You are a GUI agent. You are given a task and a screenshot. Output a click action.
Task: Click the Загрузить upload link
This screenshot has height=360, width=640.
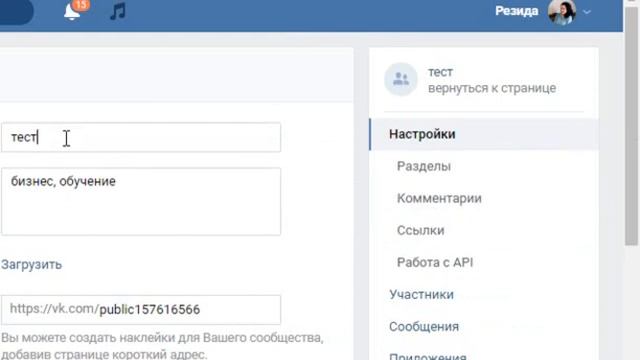point(31,264)
